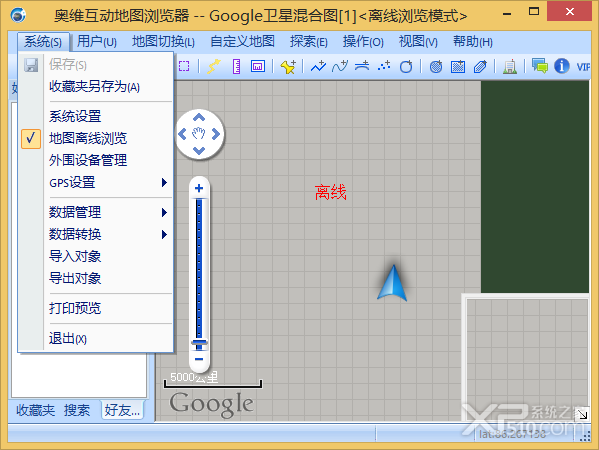Select the add dotted points tool
Screen dimensions: 599x450
pyautogui.click(x=384, y=66)
